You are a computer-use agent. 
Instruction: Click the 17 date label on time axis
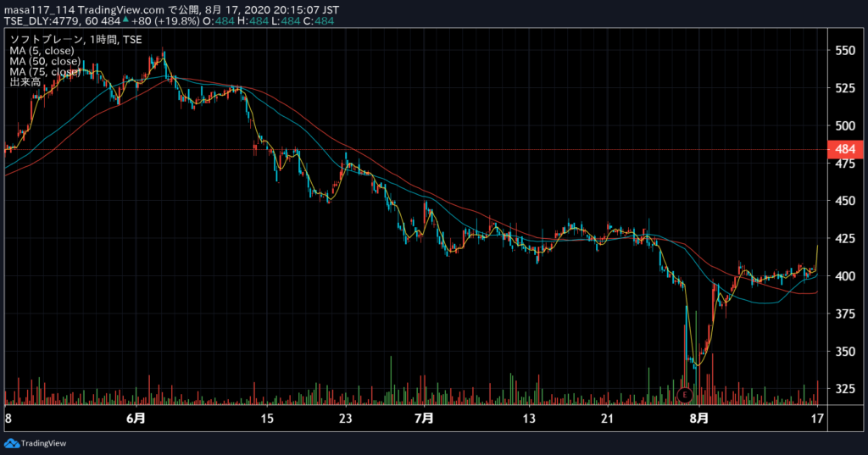[x=818, y=419]
